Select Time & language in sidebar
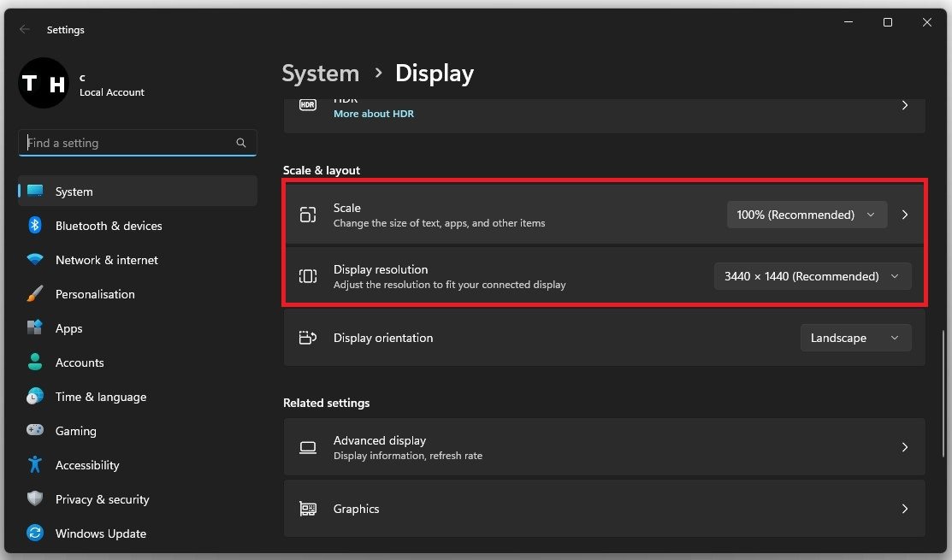Image resolution: width=952 pixels, height=560 pixels. 100,397
